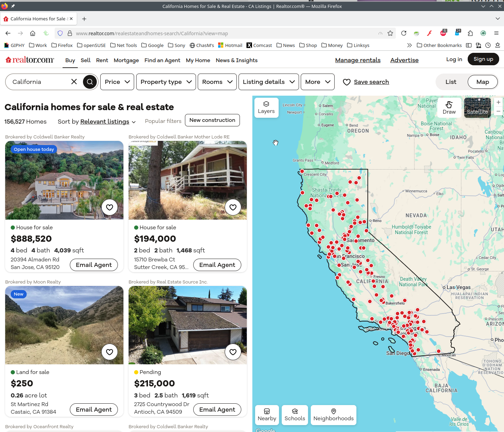Show Schools on the map
The width and height of the screenshot is (504, 432).
[x=295, y=415]
